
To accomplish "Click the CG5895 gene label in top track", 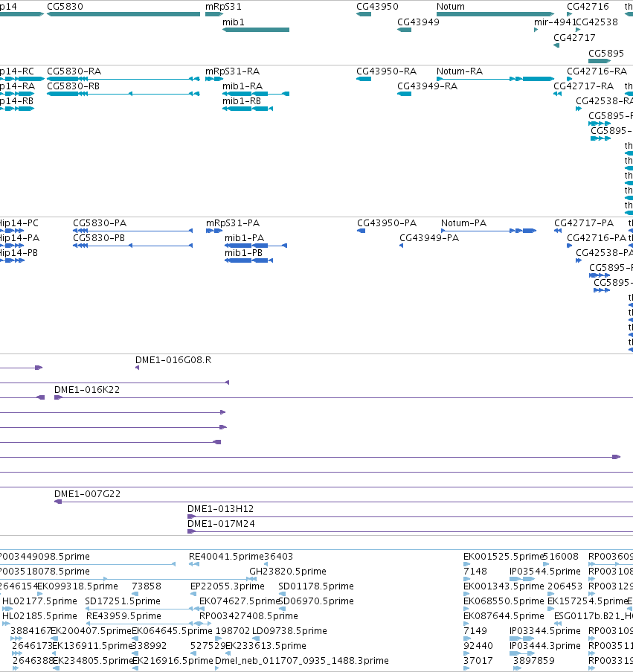I will click(606, 53).
